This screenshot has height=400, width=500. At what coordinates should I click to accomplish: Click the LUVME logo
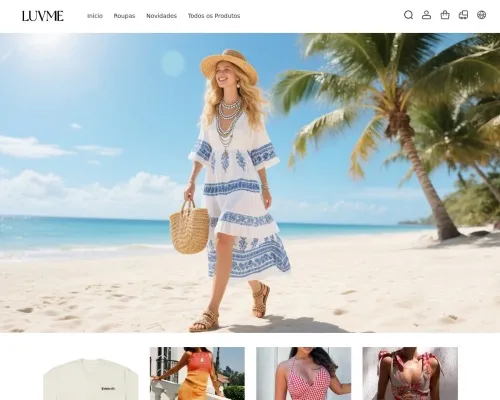[x=43, y=16]
